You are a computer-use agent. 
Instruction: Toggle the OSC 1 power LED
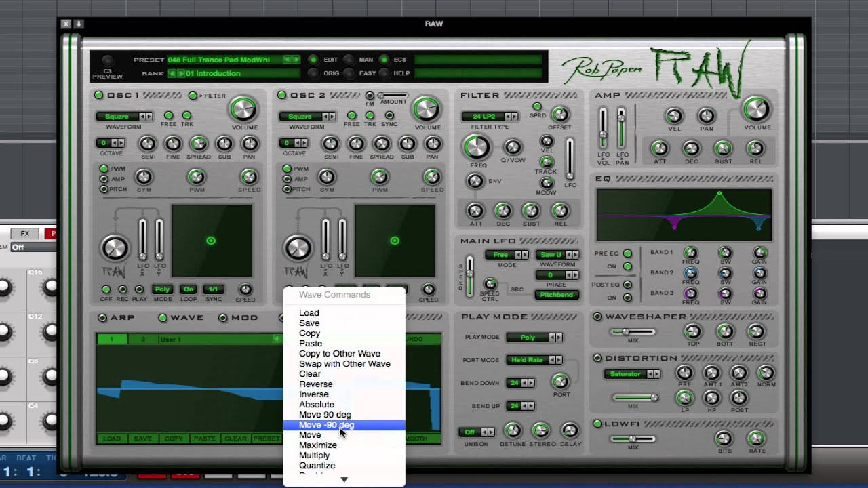coord(99,95)
